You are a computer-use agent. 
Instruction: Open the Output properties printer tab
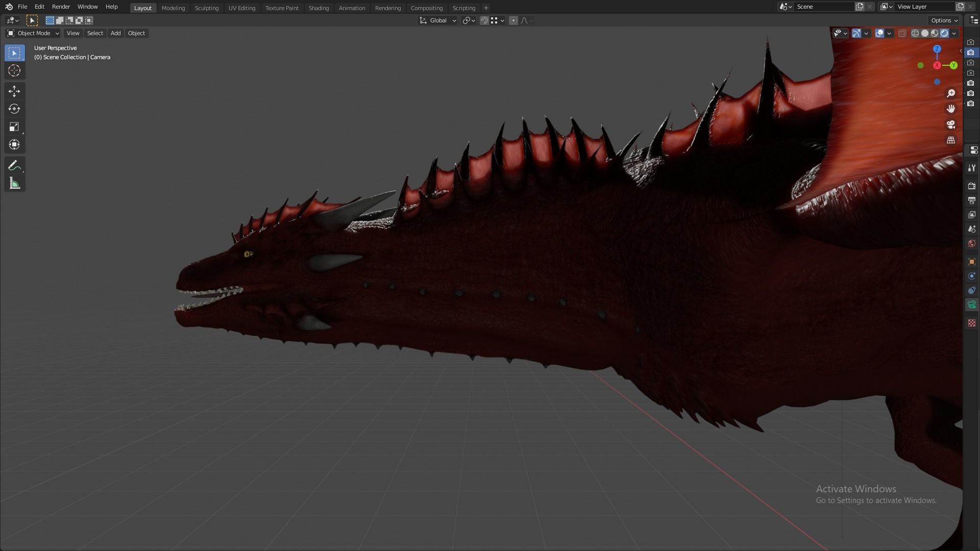pos(972,201)
